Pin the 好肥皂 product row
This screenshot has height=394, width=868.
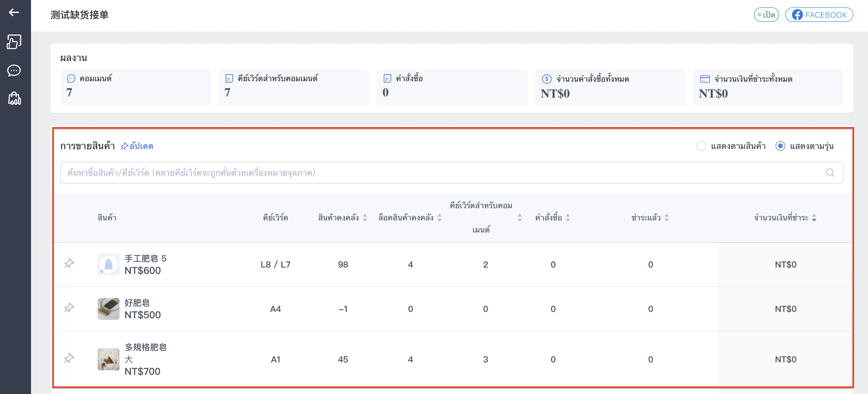coord(69,308)
